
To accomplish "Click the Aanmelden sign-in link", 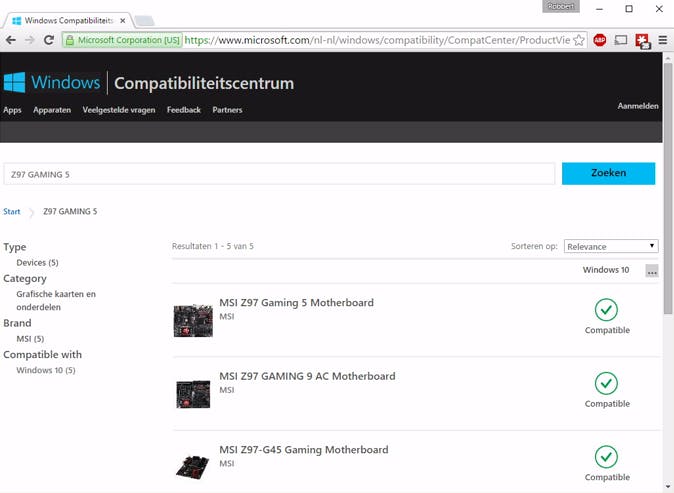I will point(638,106).
